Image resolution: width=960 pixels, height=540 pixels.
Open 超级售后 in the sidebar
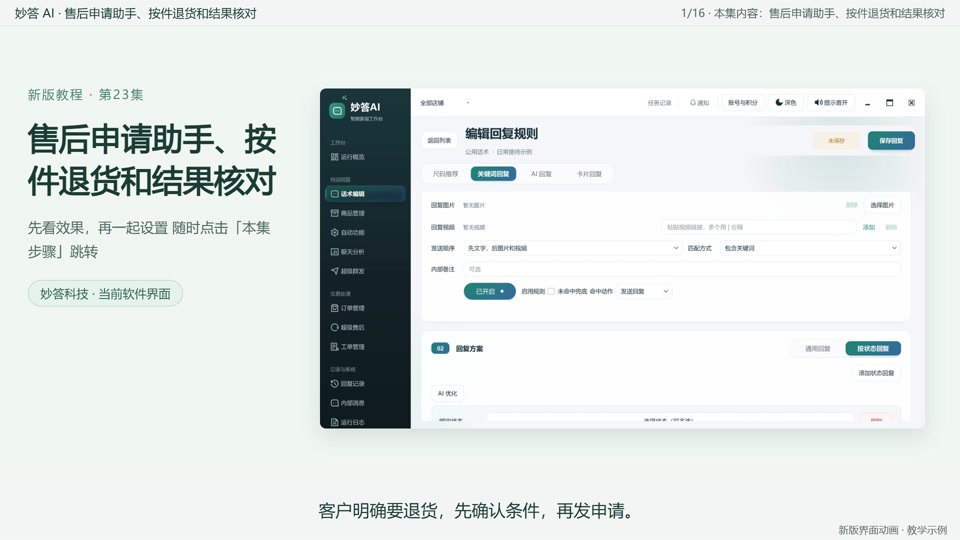(x=347, y=327)
